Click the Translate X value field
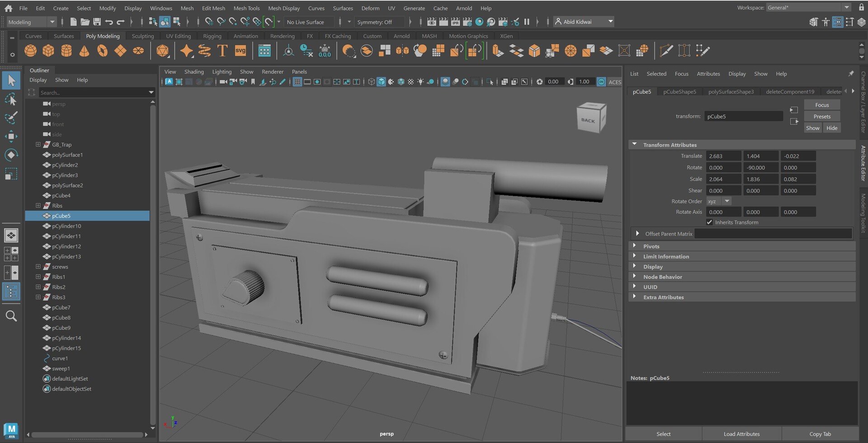The width and height of the screenshot is (868, 443). click(723, 156)
